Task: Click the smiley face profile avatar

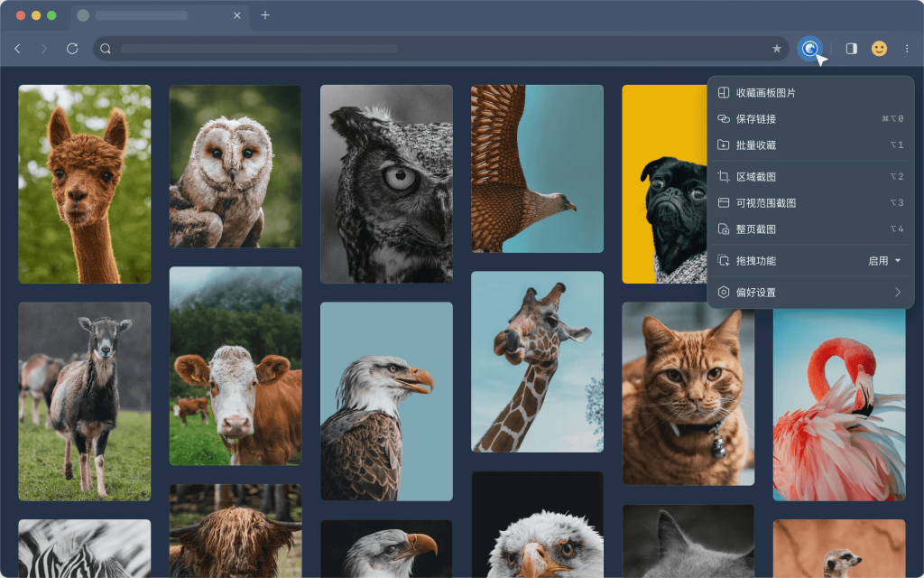Action: tap(879, 49)
